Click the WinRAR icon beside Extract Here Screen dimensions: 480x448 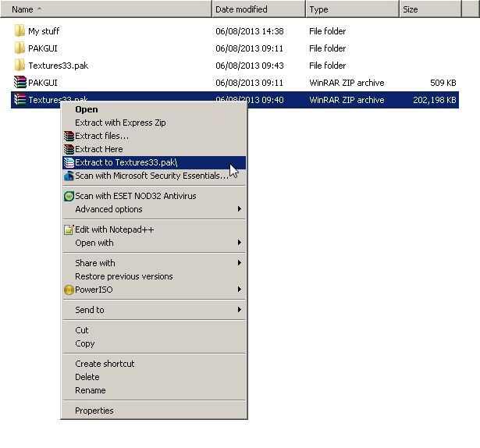(x=69, y=149)
